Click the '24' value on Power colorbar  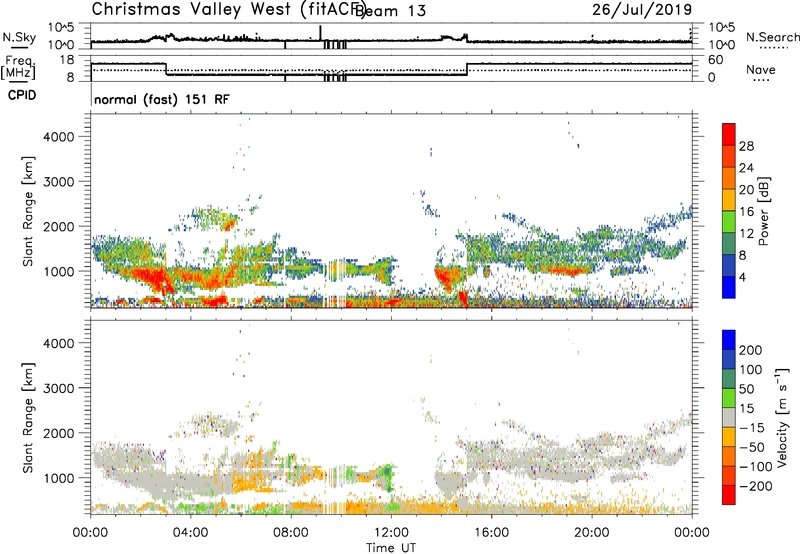746,168
